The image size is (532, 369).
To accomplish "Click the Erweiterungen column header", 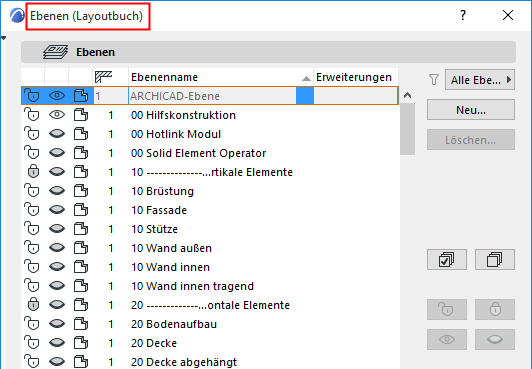I will [x=355, y=77].
